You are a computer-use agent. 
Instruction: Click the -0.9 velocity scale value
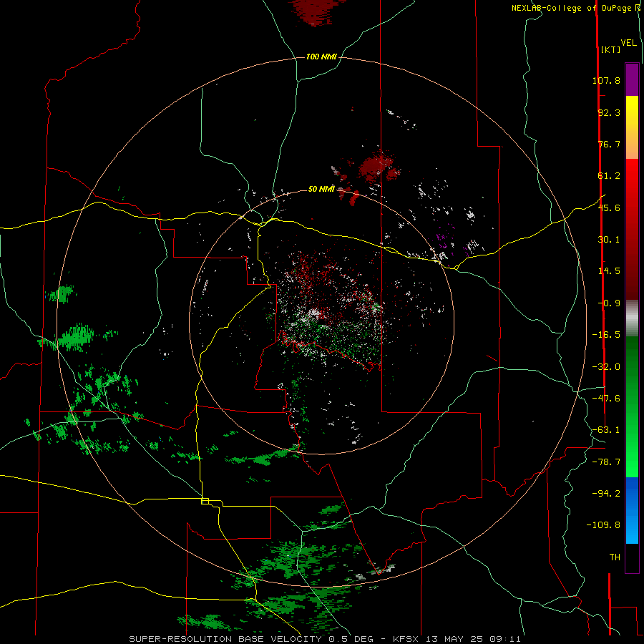point(609,303)
